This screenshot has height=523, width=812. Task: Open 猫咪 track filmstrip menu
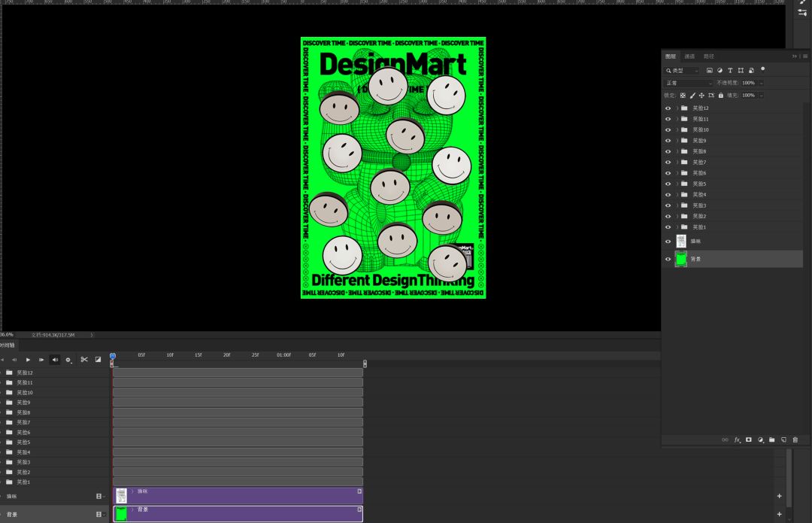[x=99, y=497]
